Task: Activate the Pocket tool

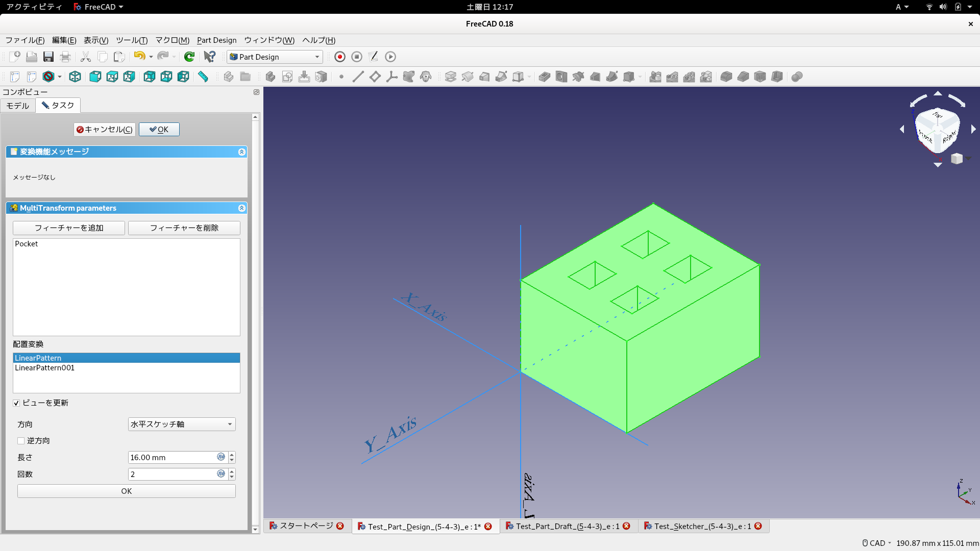Action: tap(544, 77)
